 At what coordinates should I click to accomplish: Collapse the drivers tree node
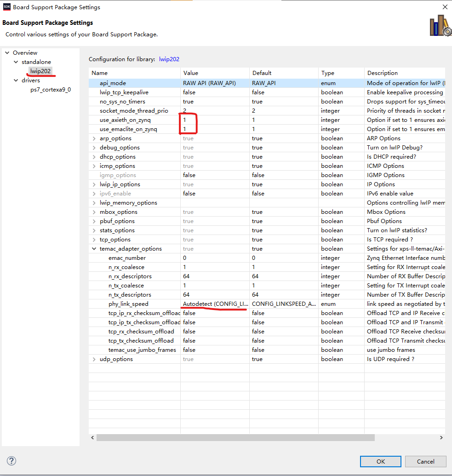pos(16,80)
